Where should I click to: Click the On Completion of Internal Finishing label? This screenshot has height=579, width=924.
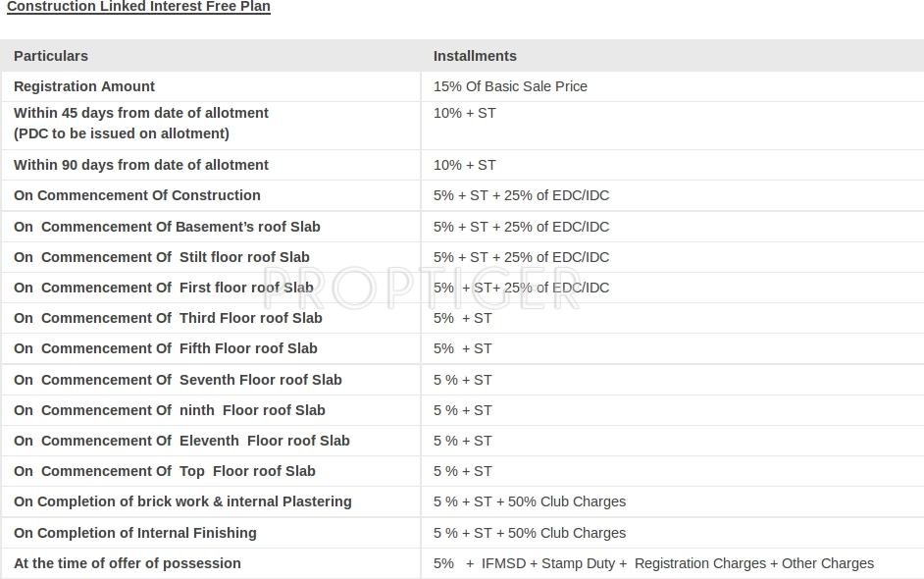tap(135, 533)
